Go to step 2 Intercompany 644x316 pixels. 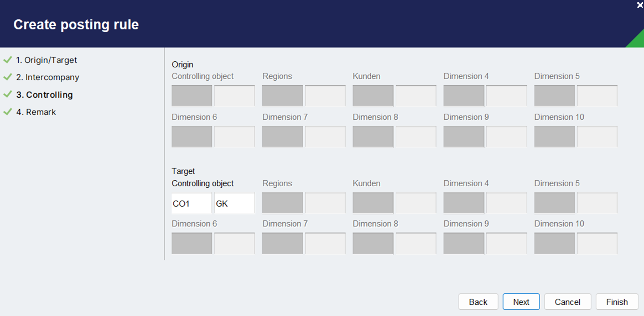pyautogui.click(x=48, y=77)
